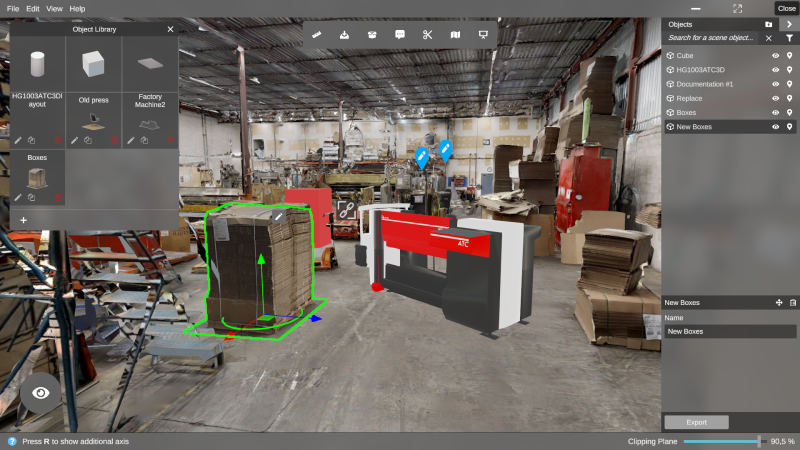Locate HG1003ATC3D with its pin icon
Viewport: 800px width, 450px height.
[789, 70]
